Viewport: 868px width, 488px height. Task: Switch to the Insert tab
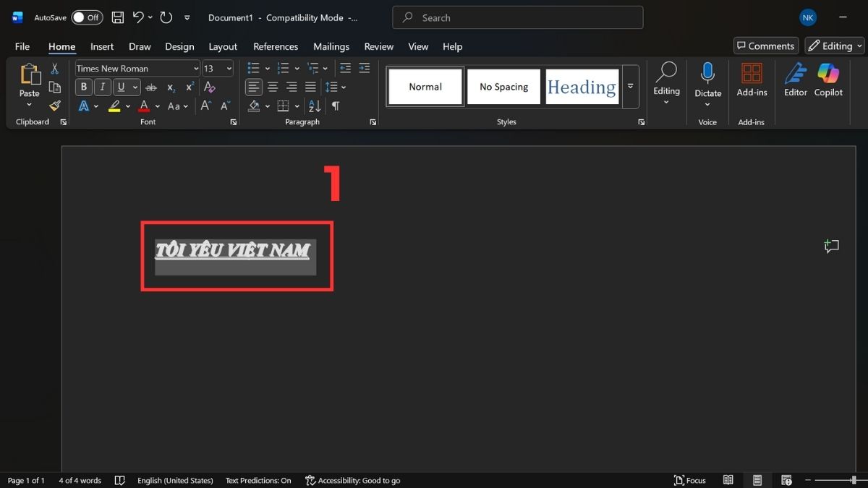click(x=101, y=46)
